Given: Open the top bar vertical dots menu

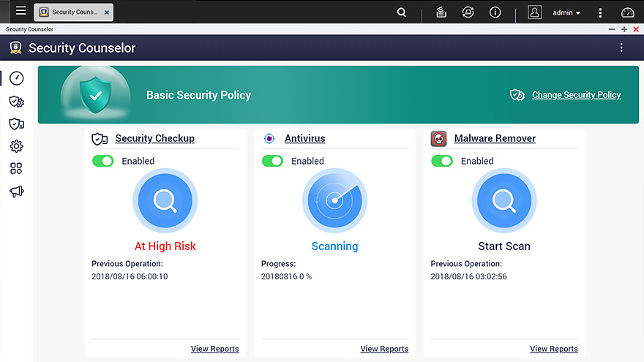Looking at the screenshot, I should pyautogui.click(x=600, y=12).
